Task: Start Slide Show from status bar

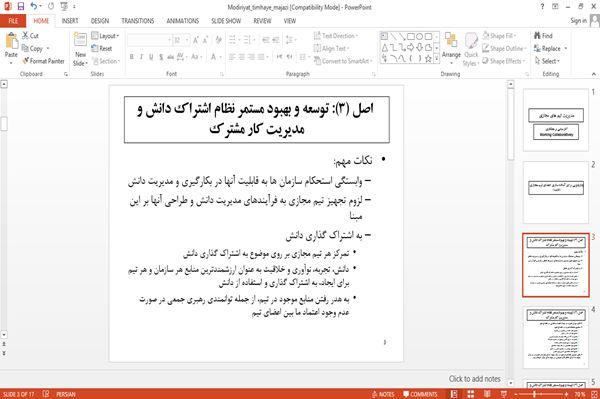Action: pyautogui.click(x=504, y=394)
